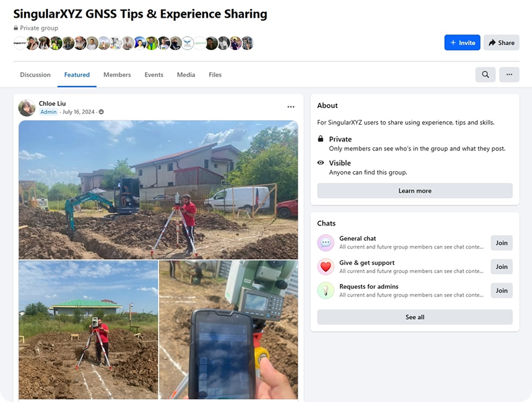The height and width of the screenshot is (402, 532).
Task: Click Learn more in the About panel
Action: (414, 191)
